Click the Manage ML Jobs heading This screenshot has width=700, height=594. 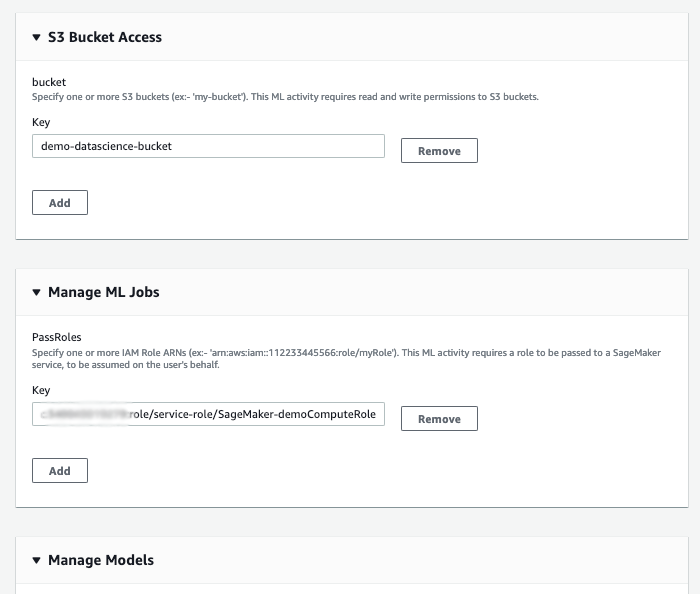pyautogui.click(x=103, y=292)
